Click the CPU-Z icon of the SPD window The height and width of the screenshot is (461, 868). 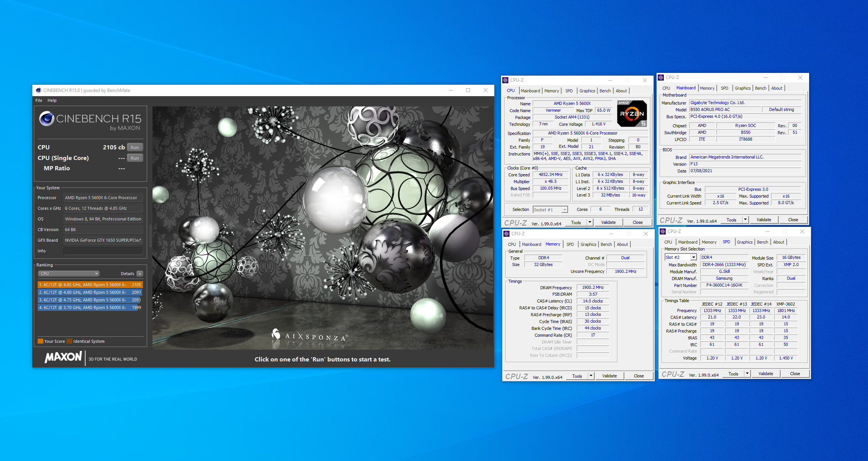pyautogui.click(x=663, y=231)
